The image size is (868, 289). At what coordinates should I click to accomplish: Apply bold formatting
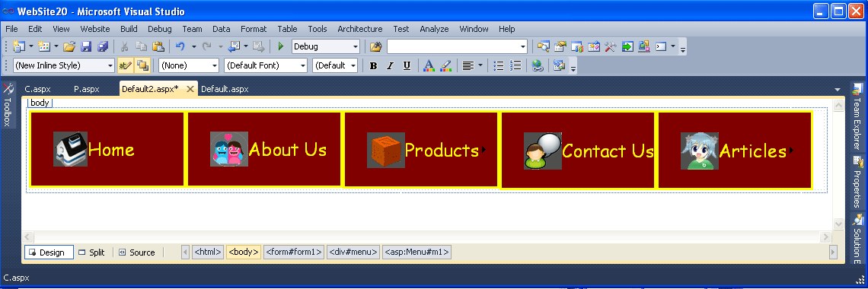(373, 65)
